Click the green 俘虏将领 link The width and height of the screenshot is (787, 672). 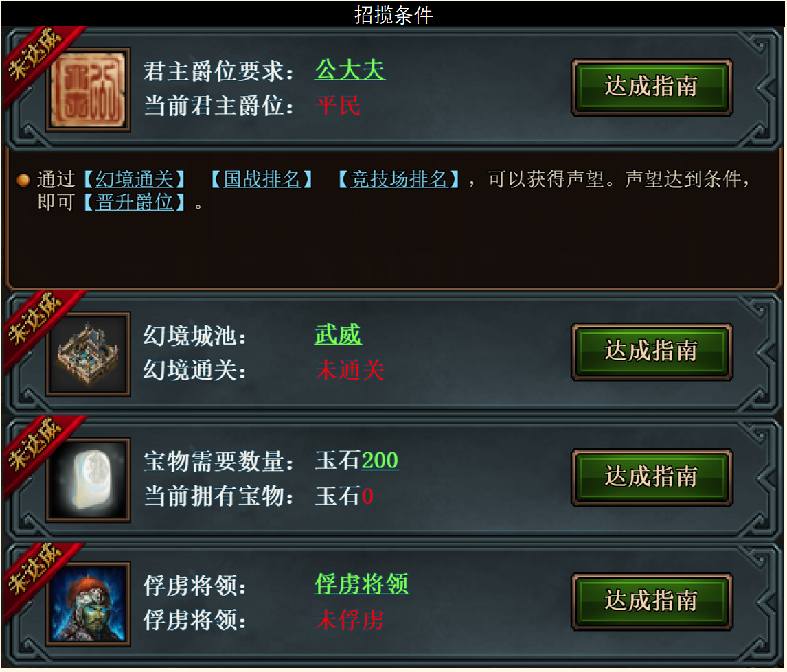click(362, 584)
